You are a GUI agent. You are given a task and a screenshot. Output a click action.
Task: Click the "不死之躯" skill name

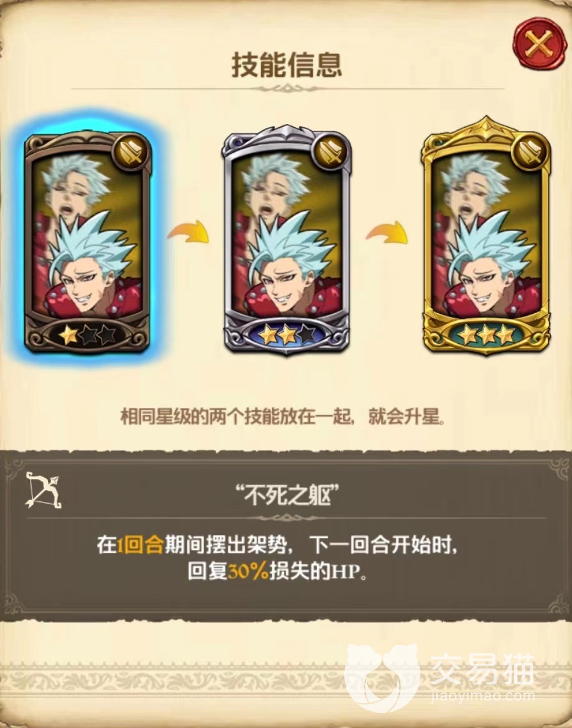pyautogui.click(x=287, y=495)
